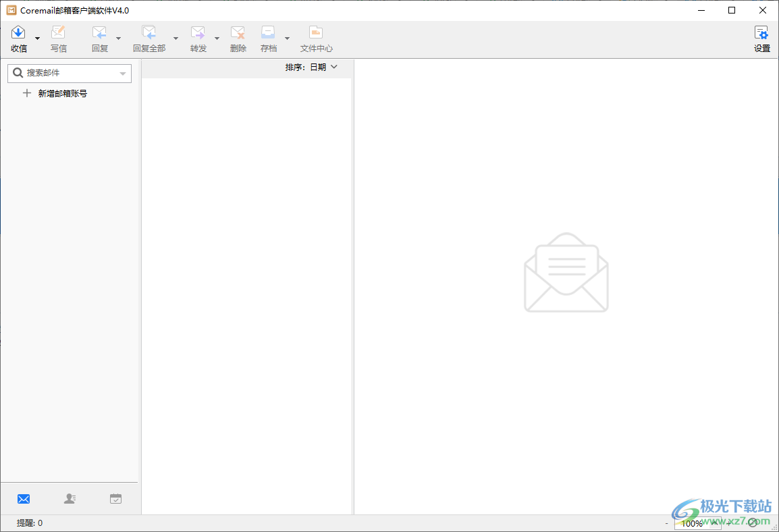Click the Coremail app logo in title bar
Image resolution: width=779 pixels, height=532 pixels.
[11, 10]
